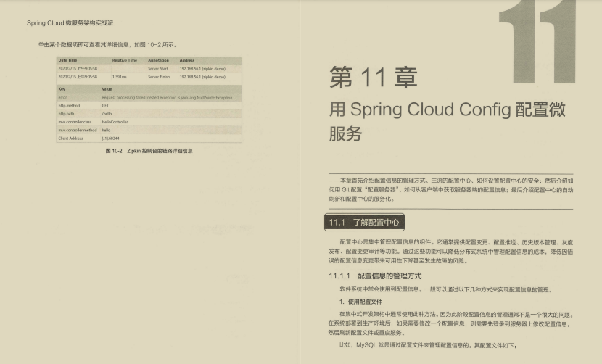Click the paragraph starting '在集中式开发架构中通常使用此种方法'
This screenshot has width=602, height=364.
point(451,323)
